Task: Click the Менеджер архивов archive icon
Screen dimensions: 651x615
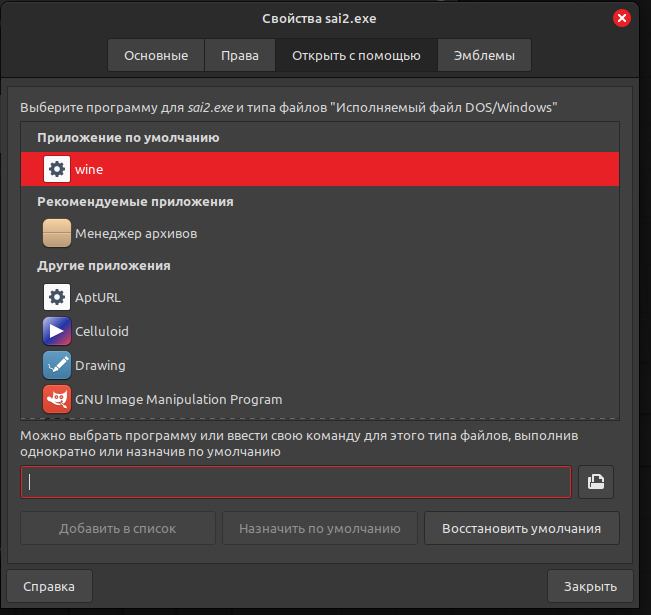Action: click(x=57, y=233)
